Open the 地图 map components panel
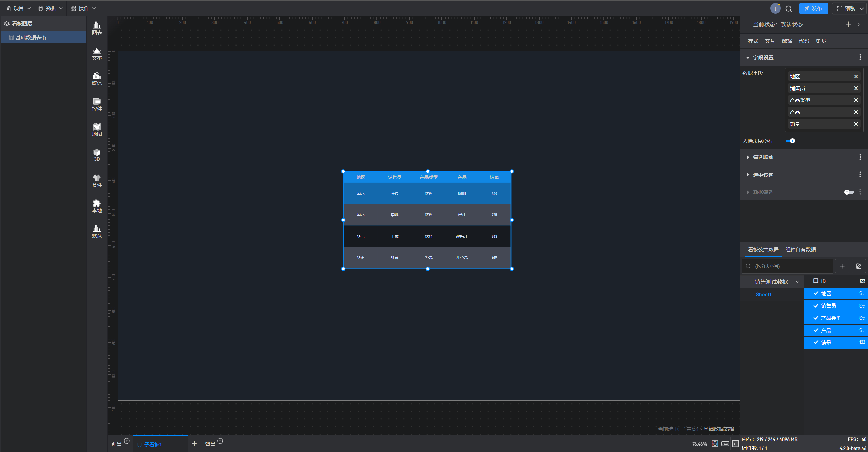Image resolution: width=868 pixels, height=452 pixels. [97, 130]
